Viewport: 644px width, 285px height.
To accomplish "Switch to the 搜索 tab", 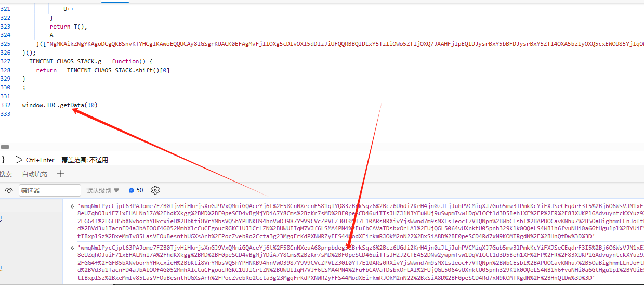I will click(6, 174).
